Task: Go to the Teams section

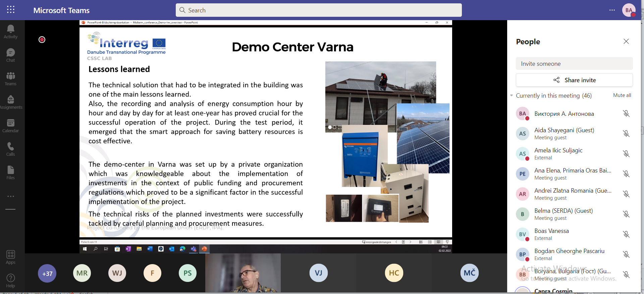Action: [11, 79]
